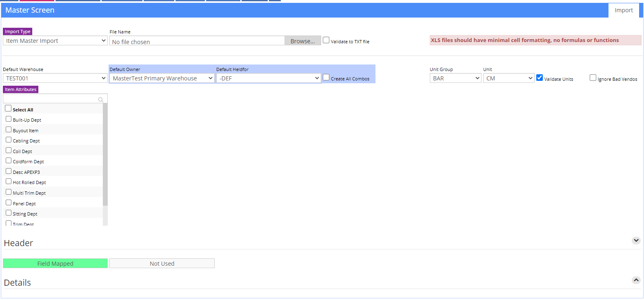Check the Hot Rolled Dept attribute

9,181
